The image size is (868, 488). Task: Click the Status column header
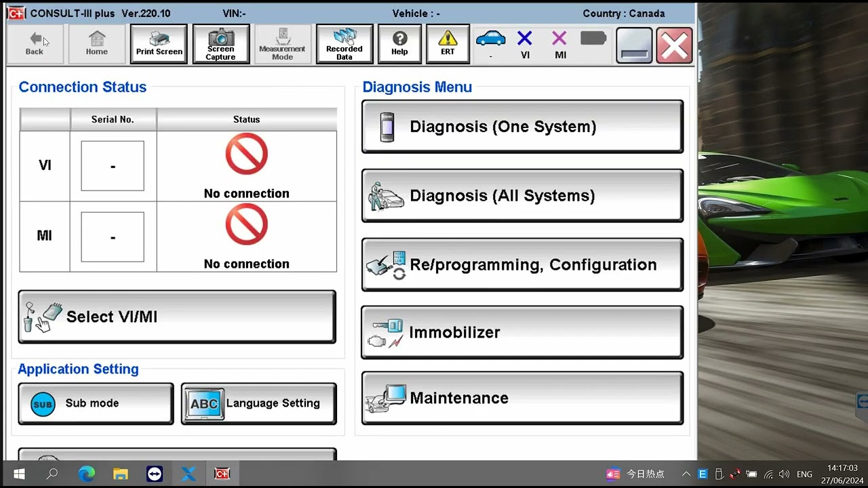[x=246, y=119]
